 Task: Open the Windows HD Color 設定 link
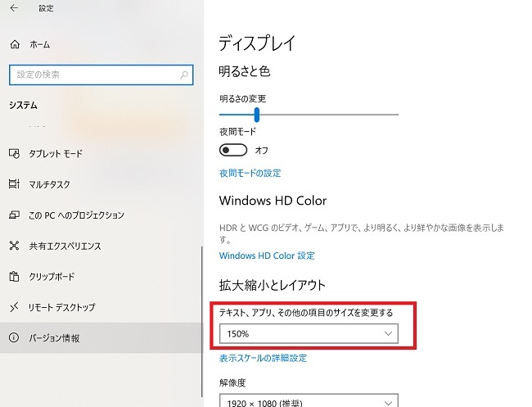pos(267,256)
